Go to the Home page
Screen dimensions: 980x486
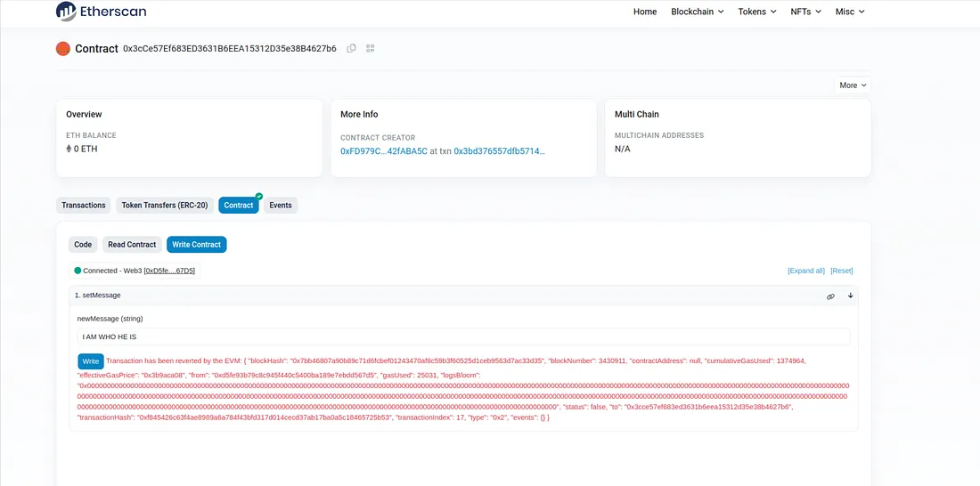tap(645, 12)
